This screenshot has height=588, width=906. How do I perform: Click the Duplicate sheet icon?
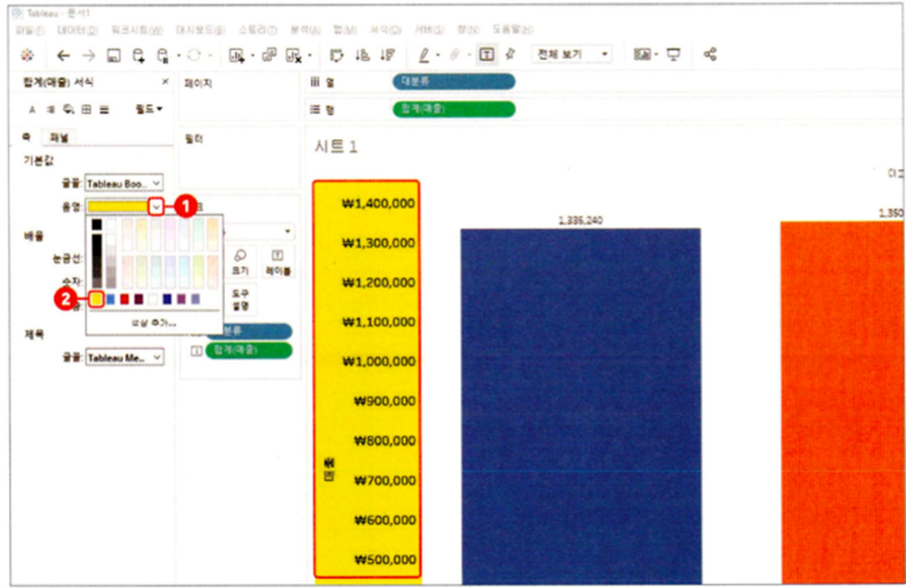click(269, 55)
